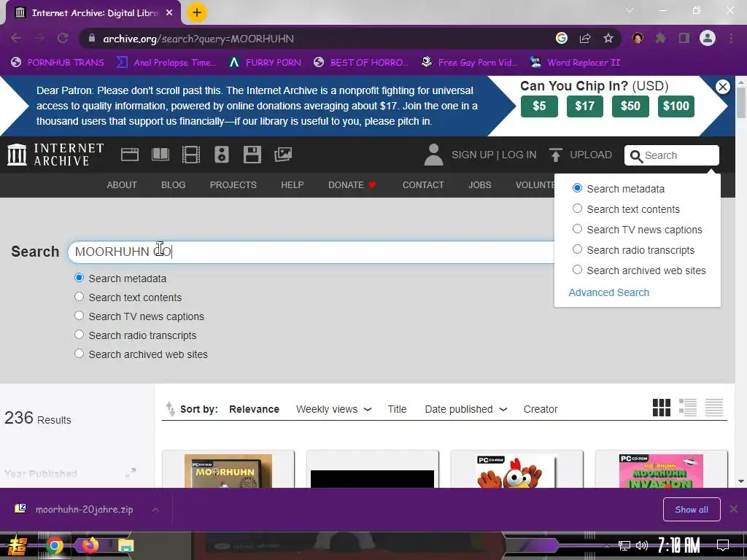The image size is (747, 560).
Task: Open the Texts book icon
Action: click(160, 155)
